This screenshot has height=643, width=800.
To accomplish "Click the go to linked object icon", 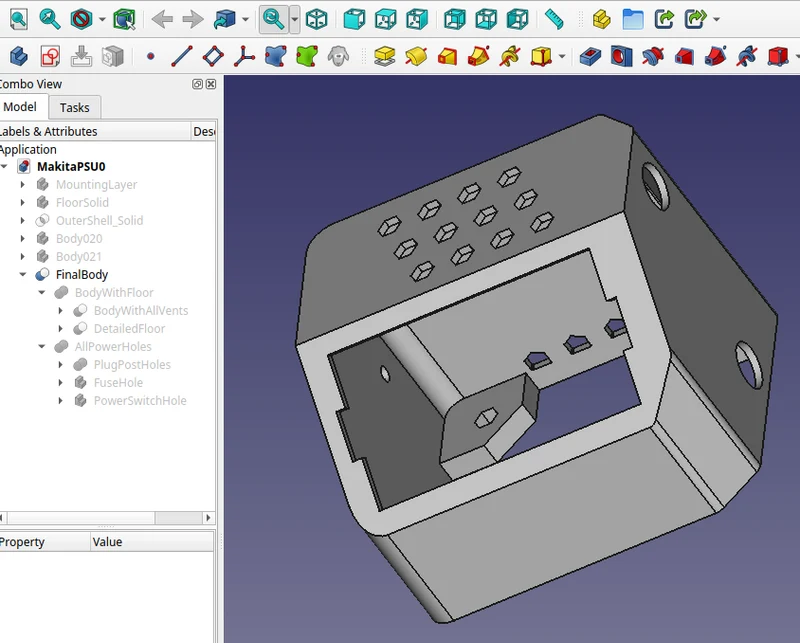I will (225, 19).
